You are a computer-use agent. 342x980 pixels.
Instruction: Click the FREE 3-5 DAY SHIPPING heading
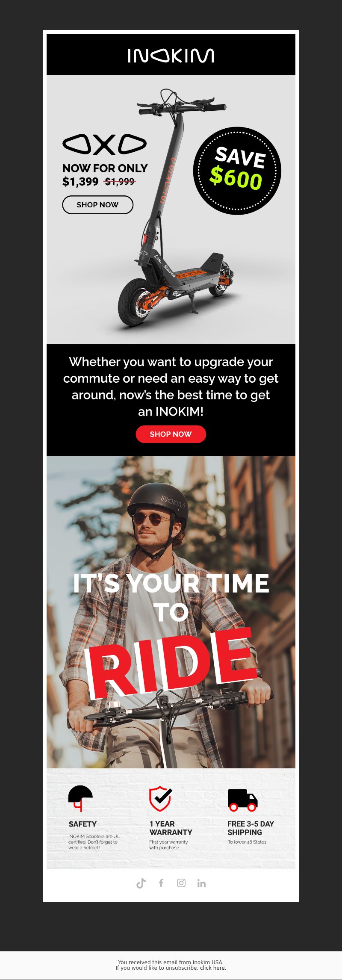click(x=251, y=828)
